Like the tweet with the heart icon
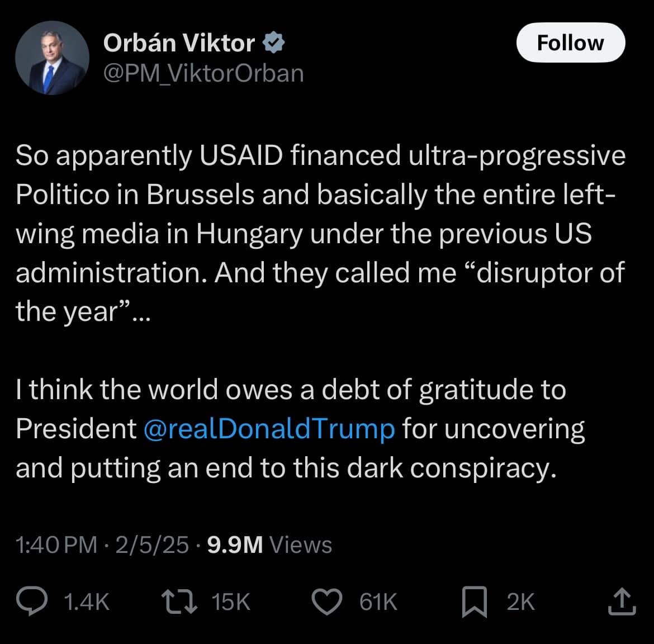The width and height of the screenshot is (654, 644). coord(327,602)
